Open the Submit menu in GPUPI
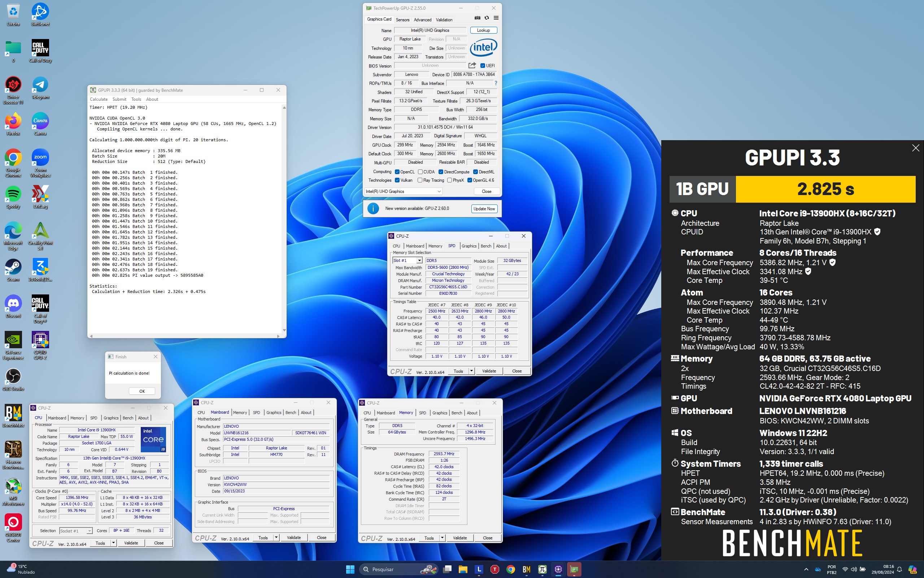Viewport: 924px width, 578px height. click(x=119, y=99)
